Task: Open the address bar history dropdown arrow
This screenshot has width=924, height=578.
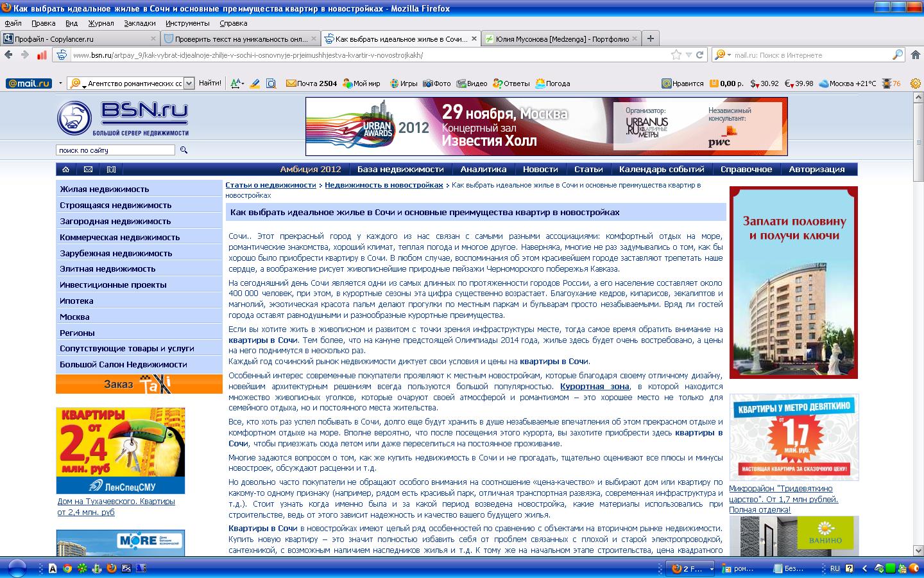Action: pyautogui.click(x=689, y=55)
